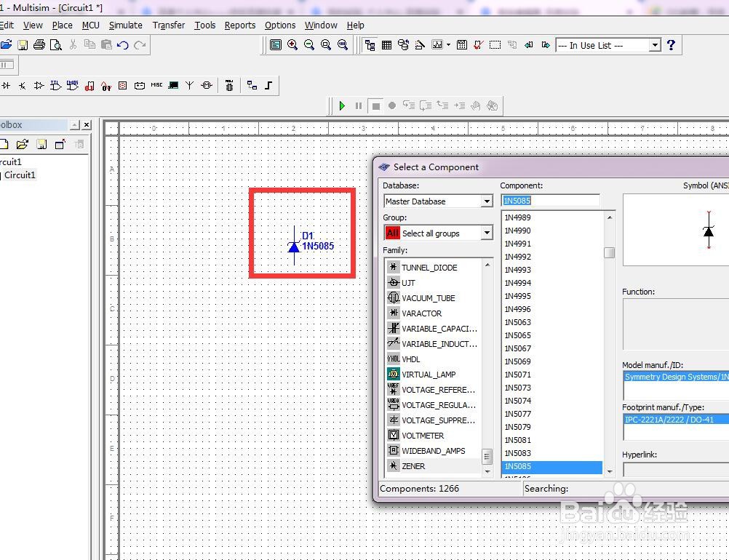This screenshot has height=560, width=729.
Task: Open the Database dropdown
Action: point(487,201)
